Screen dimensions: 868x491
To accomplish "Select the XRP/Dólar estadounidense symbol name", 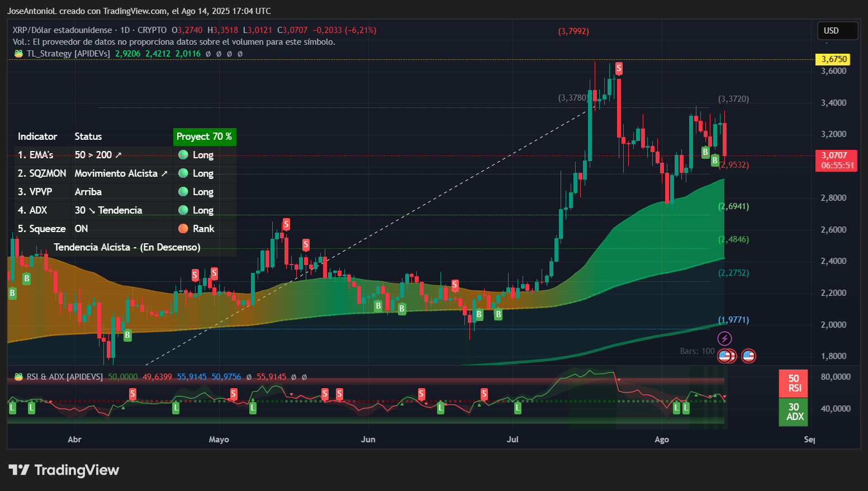I will click(x=61, y=30).
